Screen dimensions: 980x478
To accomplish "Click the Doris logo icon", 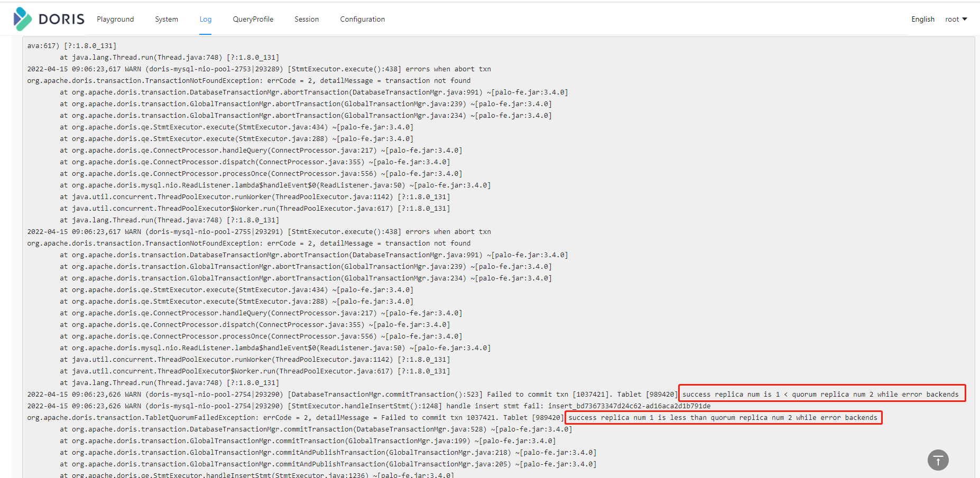I will tap(22, 18).
